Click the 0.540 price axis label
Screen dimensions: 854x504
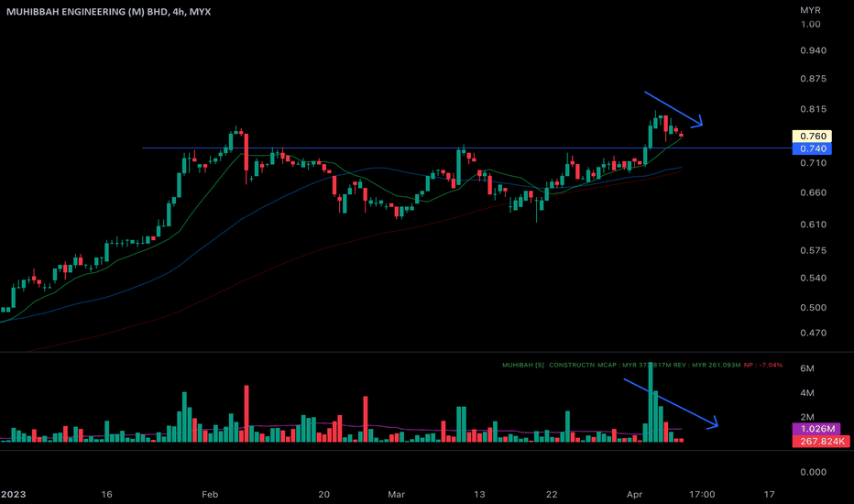pyautogui.click(x=813, y=278)
